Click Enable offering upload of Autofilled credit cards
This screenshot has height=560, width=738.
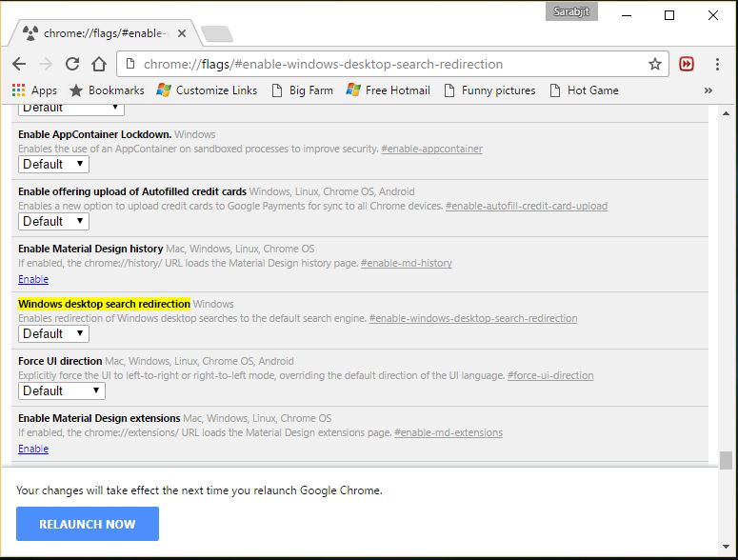coord(132,191)
